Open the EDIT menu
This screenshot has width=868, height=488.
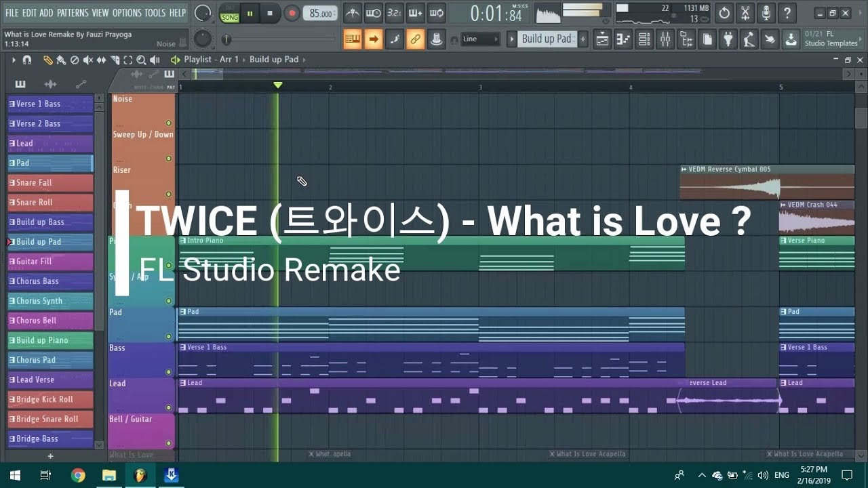click(29, 13)
